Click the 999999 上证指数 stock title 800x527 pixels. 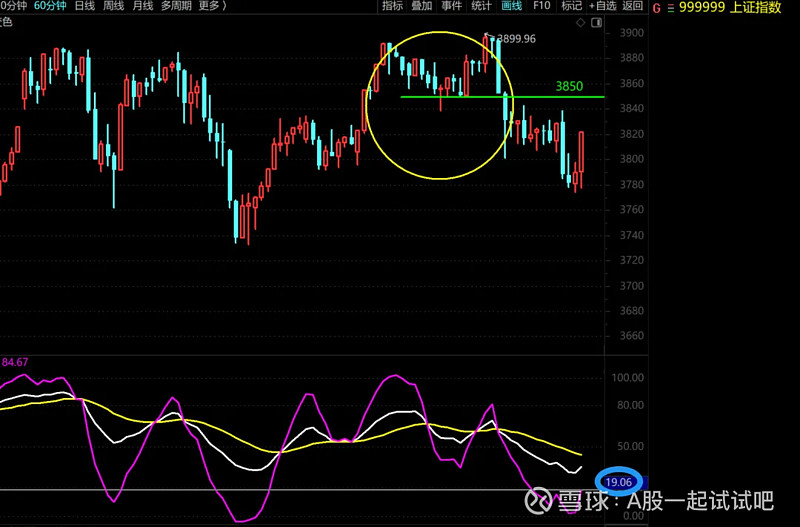click(x=730, y=7)
